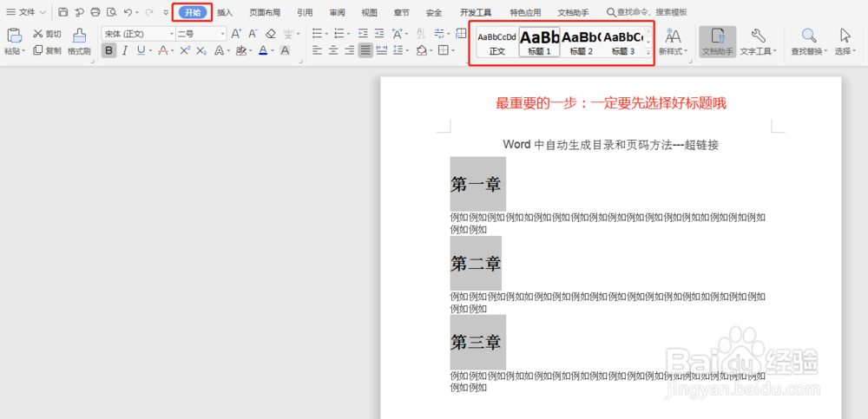Apply strikethrough formatting
The height and width of the screenshot is (419, 868).
[x=163, y=50]
